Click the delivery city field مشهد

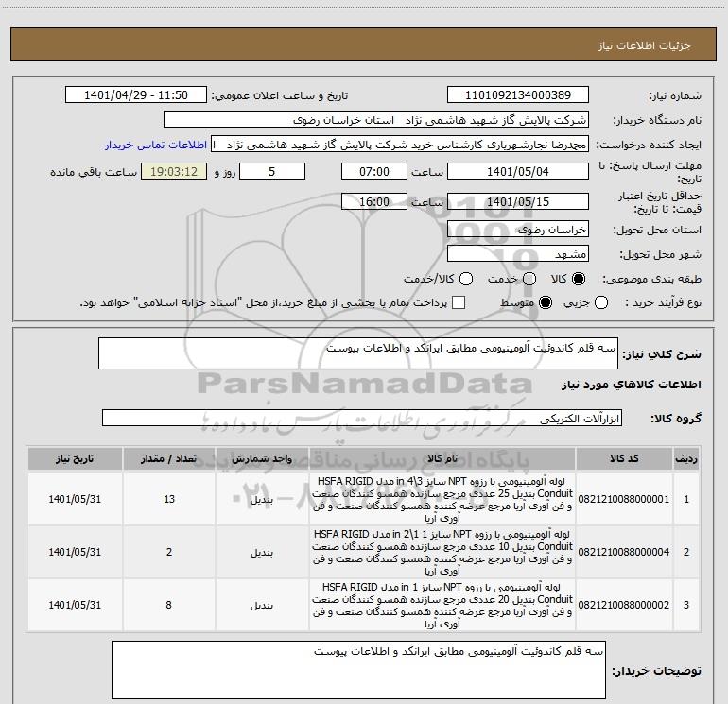coord(518,253)
